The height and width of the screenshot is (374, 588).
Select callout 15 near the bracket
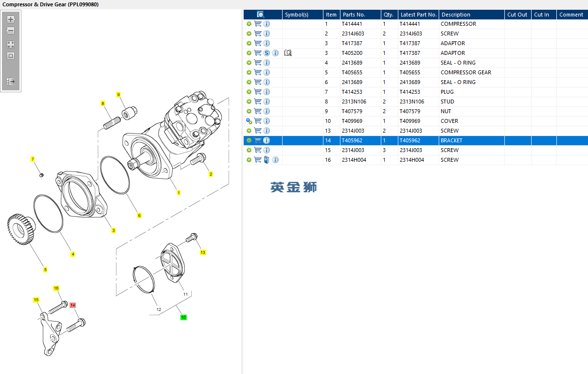[36, 300]
